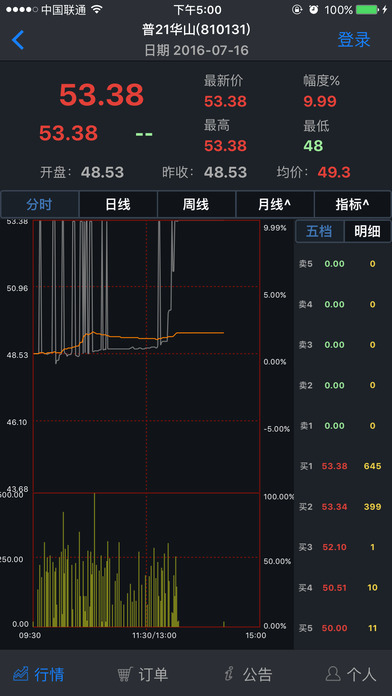Expand the 指标^ indicator dropdown
This screenshot has width=392, height=696.
tap(352, 205)
